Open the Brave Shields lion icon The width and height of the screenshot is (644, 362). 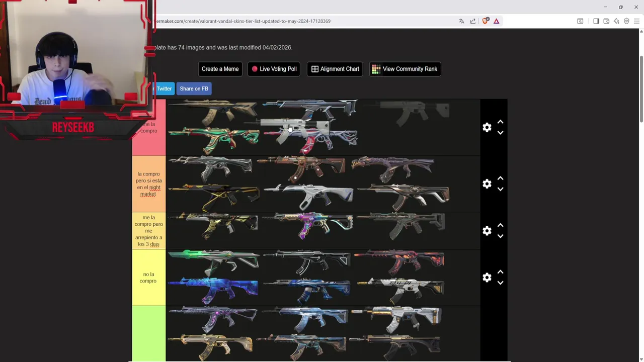486,21
